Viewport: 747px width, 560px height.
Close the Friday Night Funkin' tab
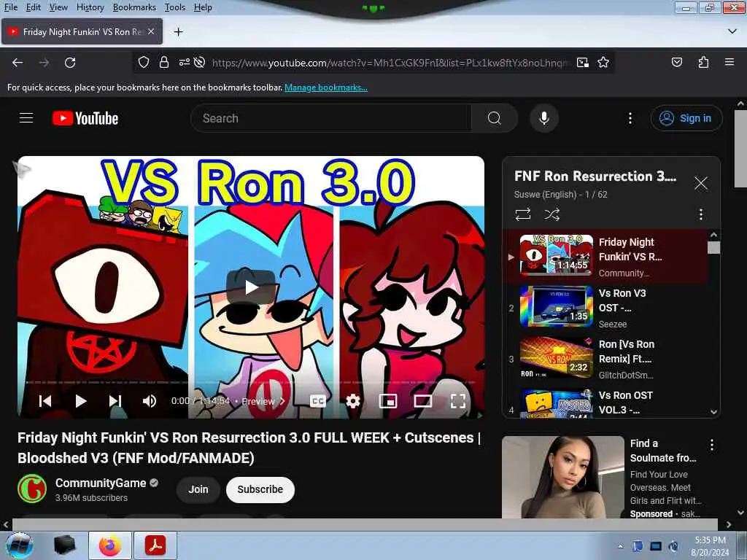click(151, 31)
